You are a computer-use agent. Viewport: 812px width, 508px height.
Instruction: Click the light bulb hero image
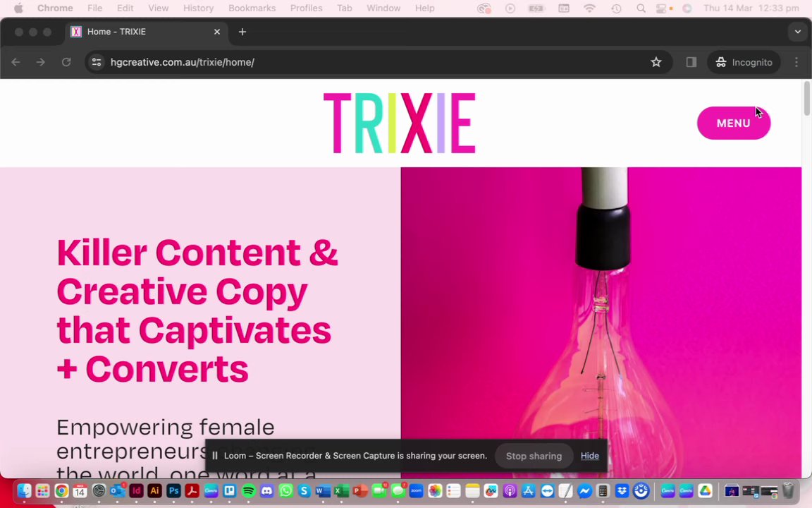(601, 322)
